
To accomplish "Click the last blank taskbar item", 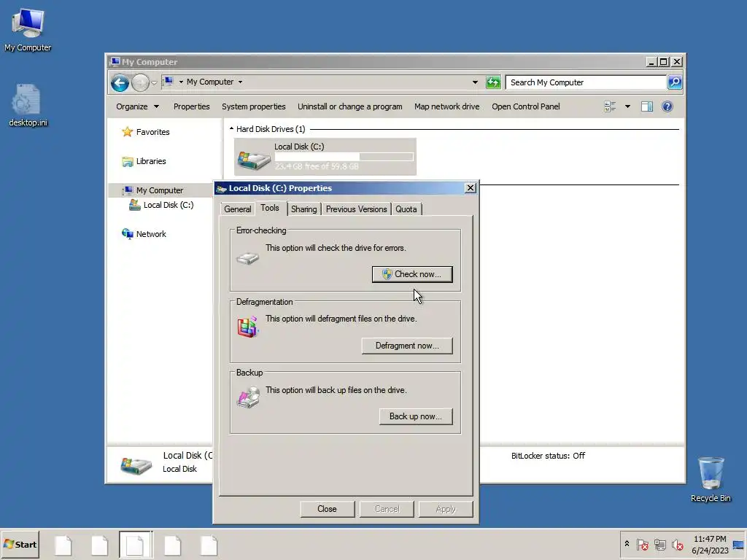I will (209, 545).
